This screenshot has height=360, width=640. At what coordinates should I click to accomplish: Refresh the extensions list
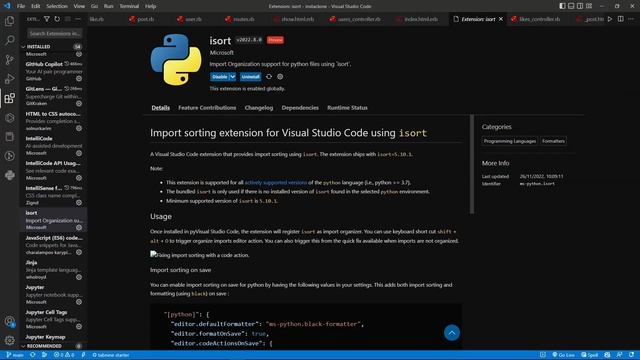tap(57, 19)
